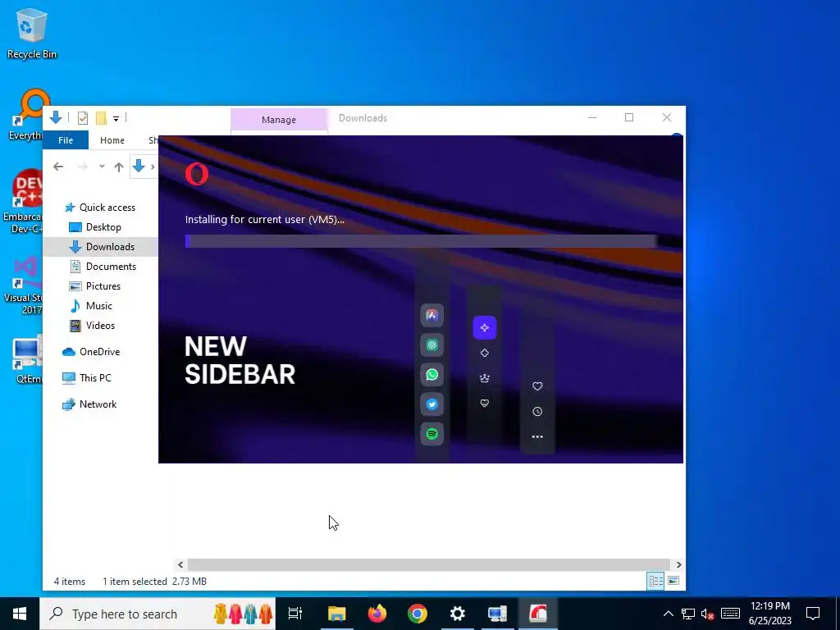Open Settings gear on the taskbar
The image size is (840, 630).
pyautogui.click(x=458, y=614)
